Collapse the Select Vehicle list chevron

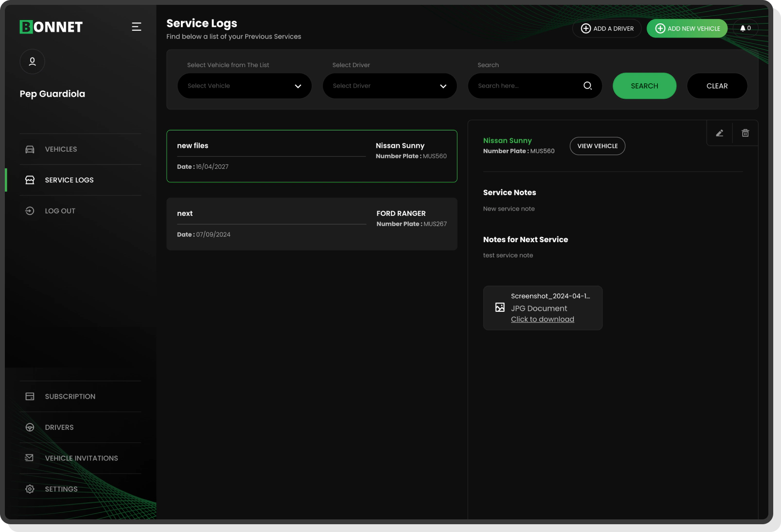click(x=298, y=86)
